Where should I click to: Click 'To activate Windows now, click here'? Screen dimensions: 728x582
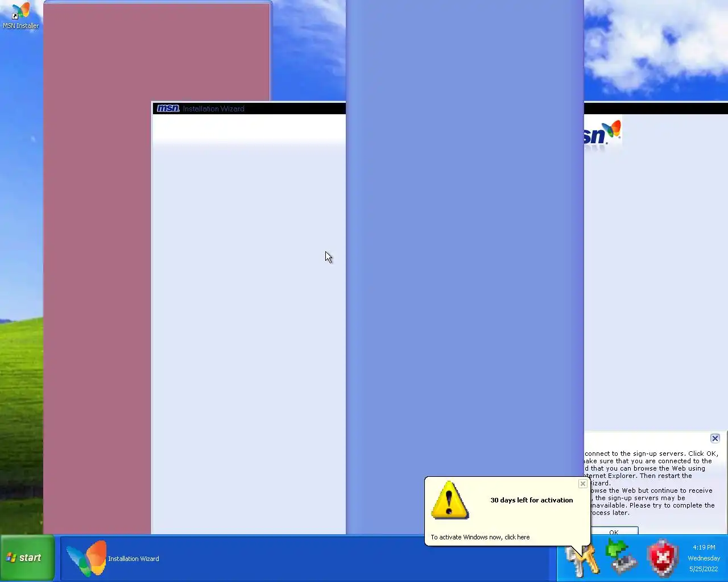tap(480, 537)
